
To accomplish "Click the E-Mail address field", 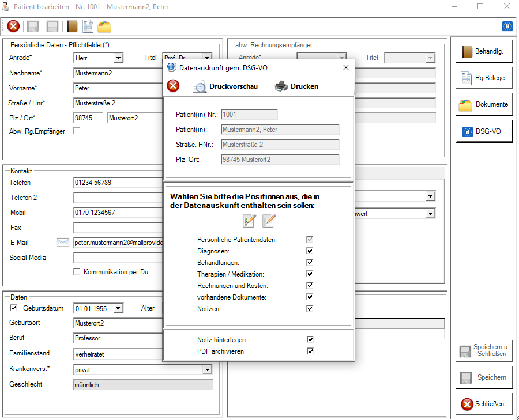I will 118,243.
